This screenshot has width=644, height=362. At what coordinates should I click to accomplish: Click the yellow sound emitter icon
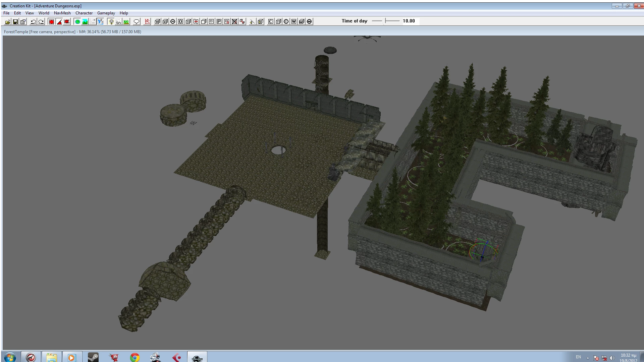(252, 22)
